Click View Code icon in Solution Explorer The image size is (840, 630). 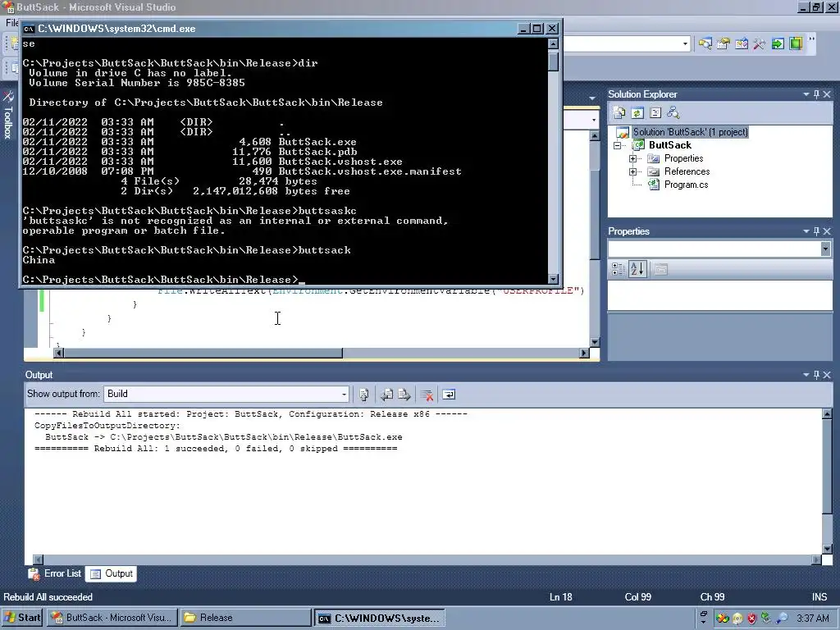click(655, 112)
